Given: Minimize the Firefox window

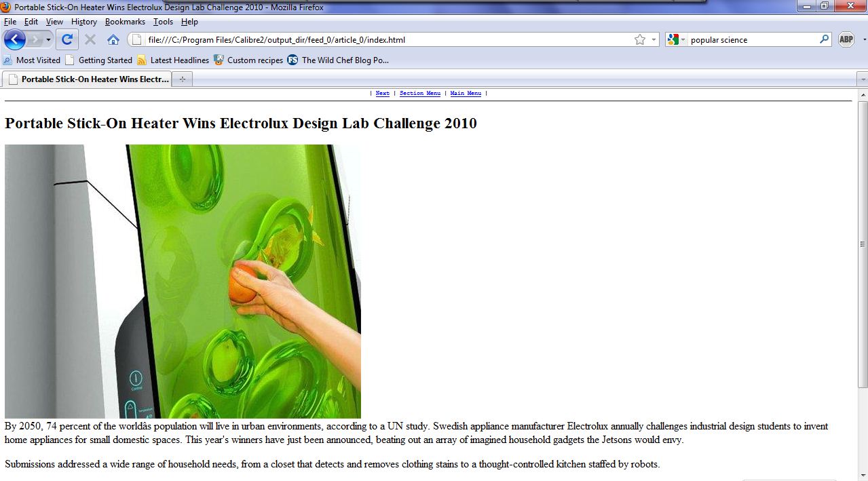Looking at the screenshot, I should [x=807, y=5].
